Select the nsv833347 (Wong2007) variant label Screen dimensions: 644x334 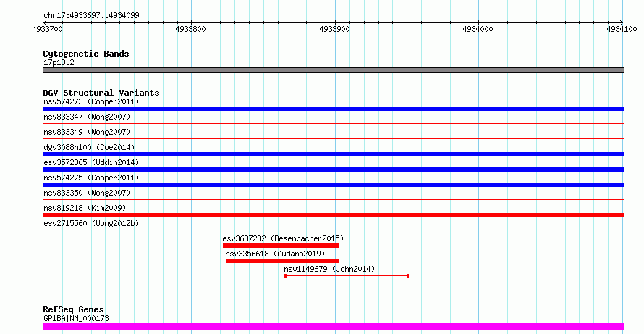click(x=87, y=117)
